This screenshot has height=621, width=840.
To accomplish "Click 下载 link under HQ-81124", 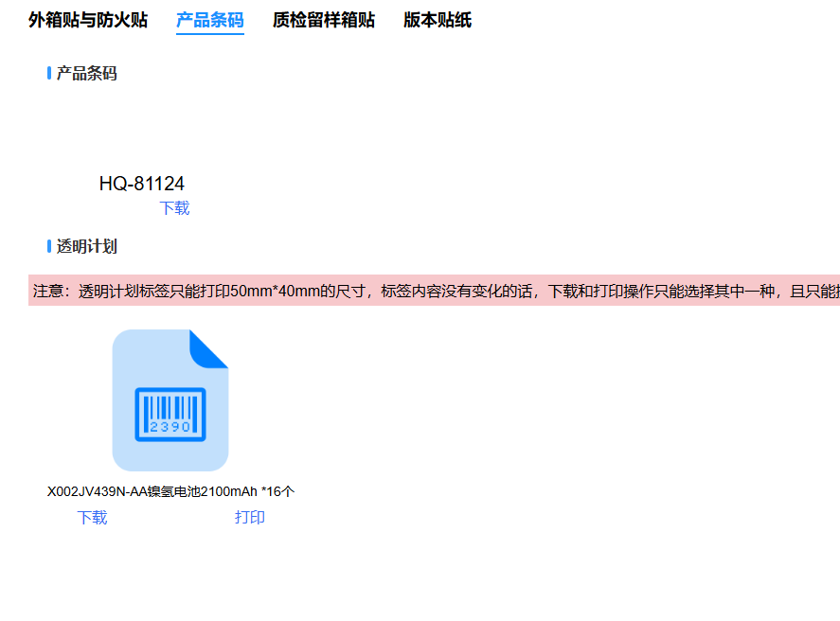I will 174,208.
